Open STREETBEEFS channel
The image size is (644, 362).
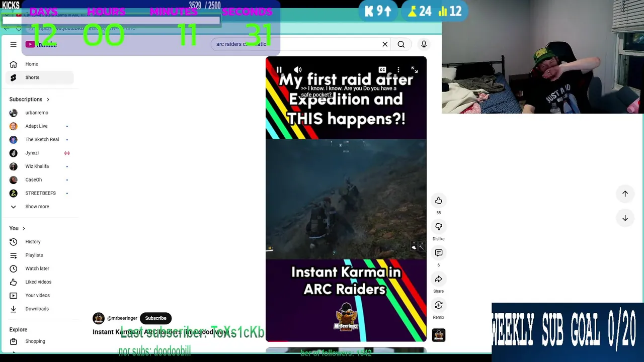[x=39, y=193]
